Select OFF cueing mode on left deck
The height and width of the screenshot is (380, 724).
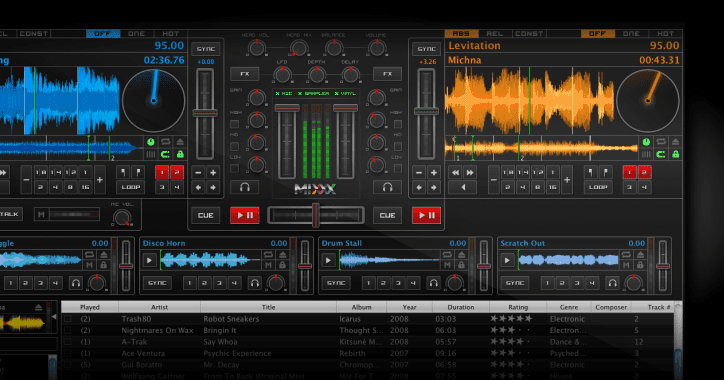[103, 34]
